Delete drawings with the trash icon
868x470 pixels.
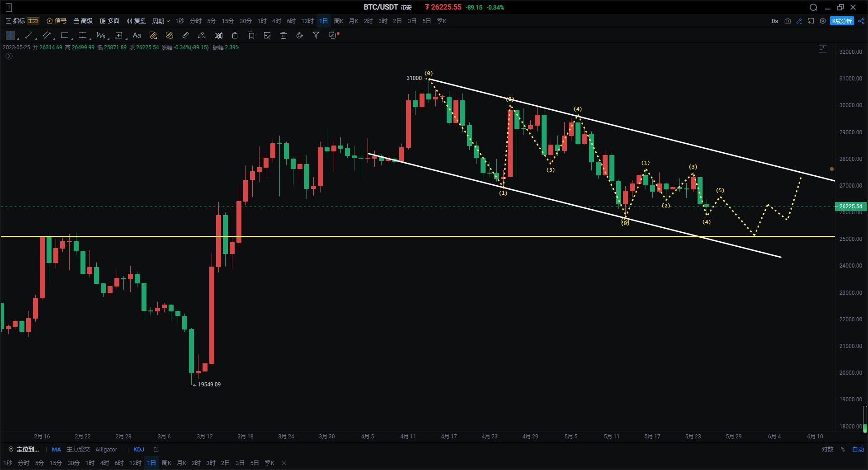283,35
